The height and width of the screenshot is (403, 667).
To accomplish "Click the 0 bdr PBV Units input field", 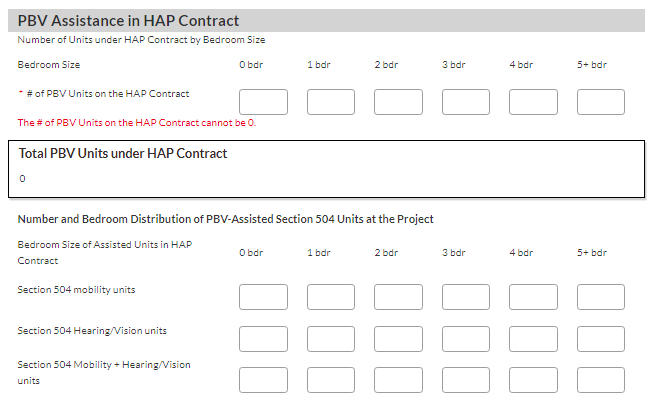I will (x=263, y=102).
